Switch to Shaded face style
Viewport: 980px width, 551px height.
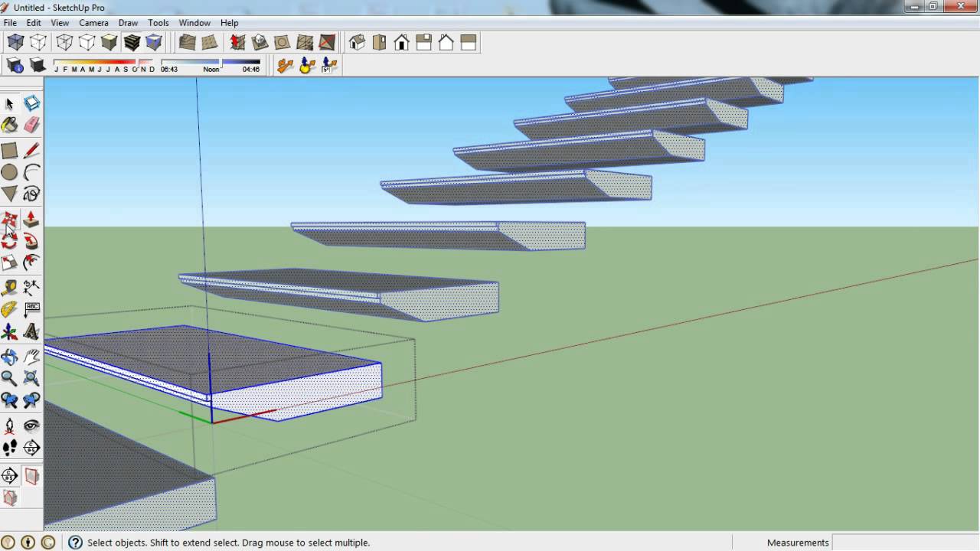tap(109, 42)
